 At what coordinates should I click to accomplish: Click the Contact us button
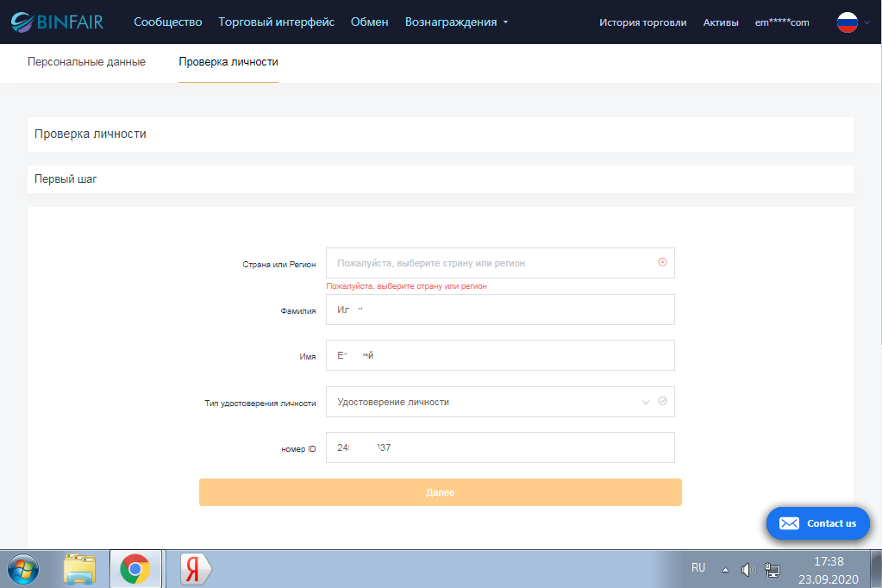click(x=818, y=523)
